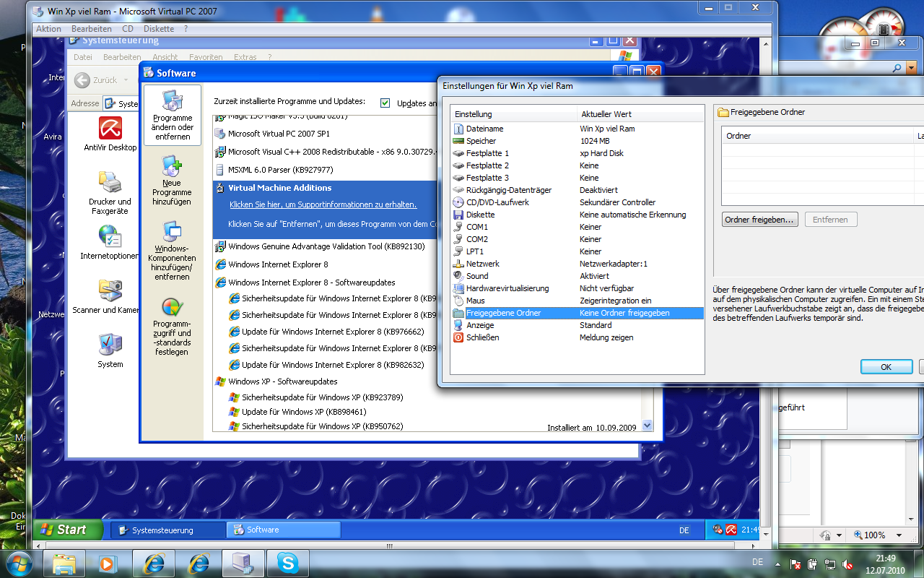
Task: Open the System control panel icon
Action: (x=110, y=348)
